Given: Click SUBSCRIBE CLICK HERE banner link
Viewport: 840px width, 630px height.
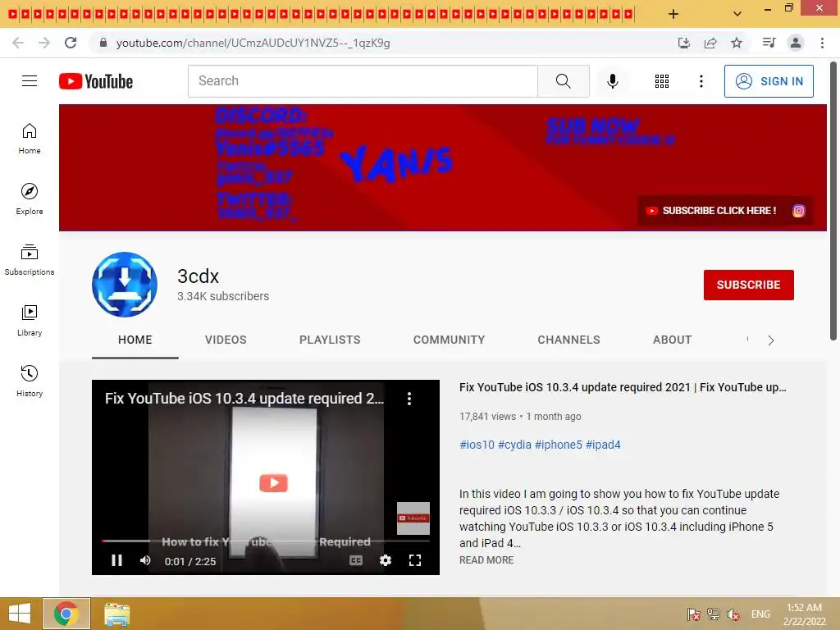Looking at the screenshot, I should click(712, 211).
